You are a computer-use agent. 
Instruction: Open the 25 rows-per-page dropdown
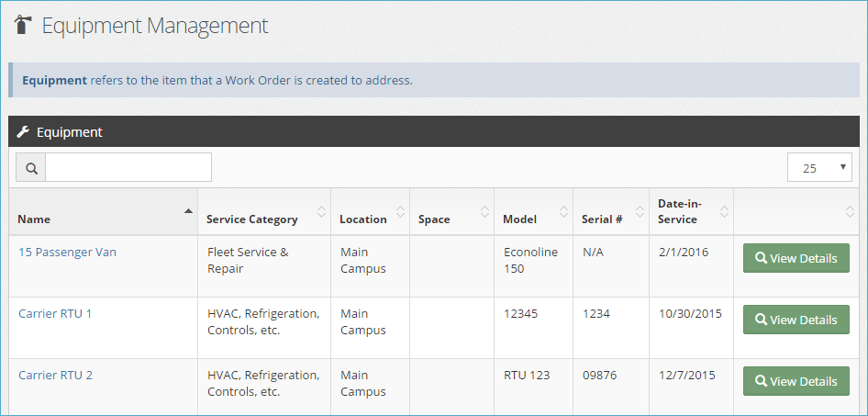819,168
